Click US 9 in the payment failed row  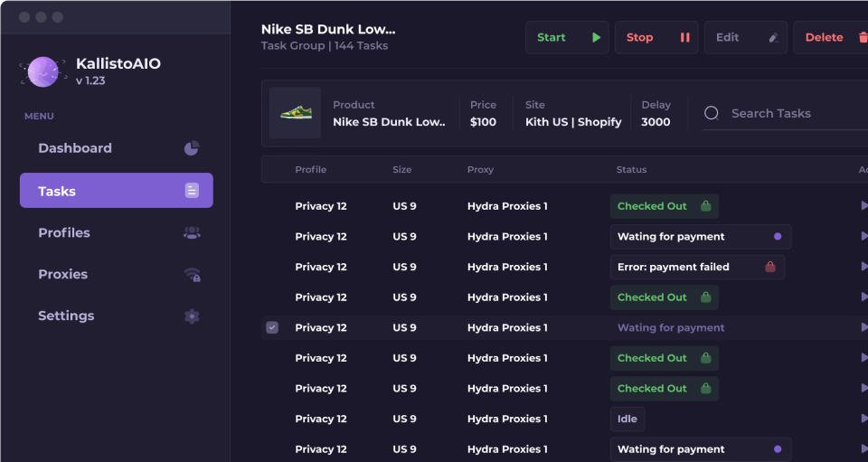pyautogui.click(x=405, y=267)
